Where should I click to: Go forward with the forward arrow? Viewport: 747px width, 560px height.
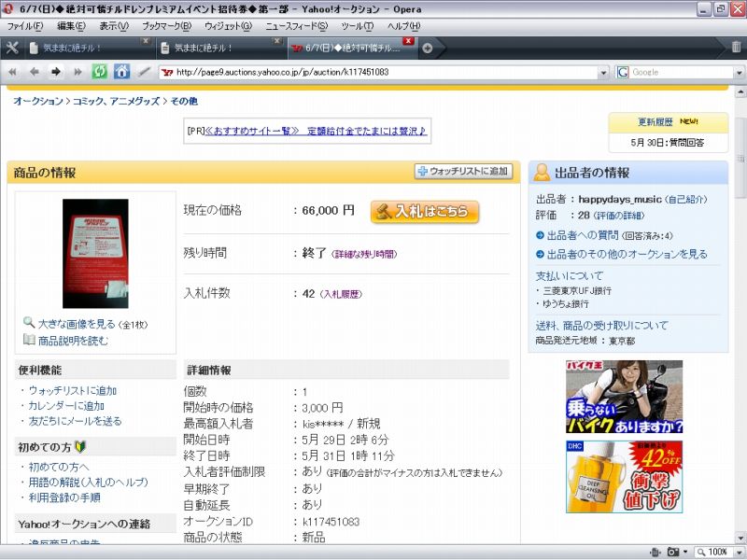click(x=56, y=72)
